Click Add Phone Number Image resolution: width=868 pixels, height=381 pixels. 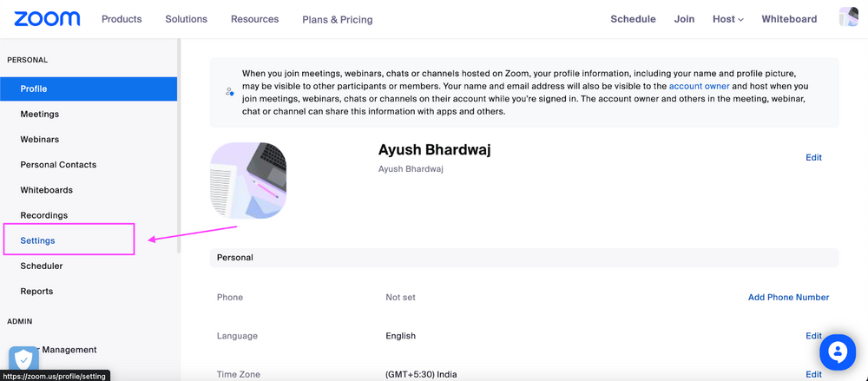(788, 298)
